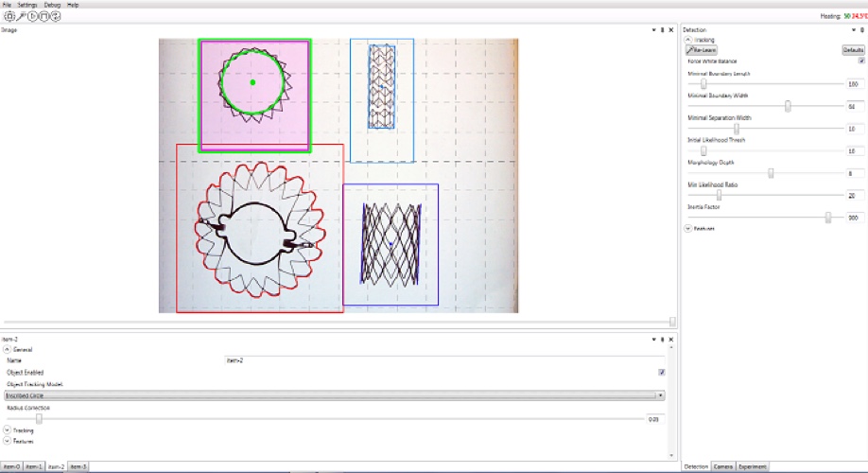868x473 pixels.
Task: Switch to the Camera tab
Action: point(723,466)
